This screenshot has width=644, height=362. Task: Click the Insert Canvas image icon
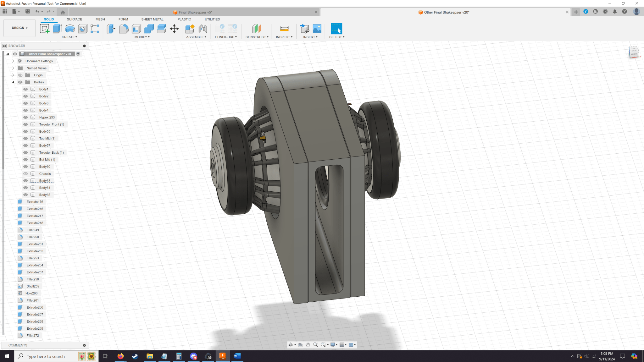(x=317, y=29)
